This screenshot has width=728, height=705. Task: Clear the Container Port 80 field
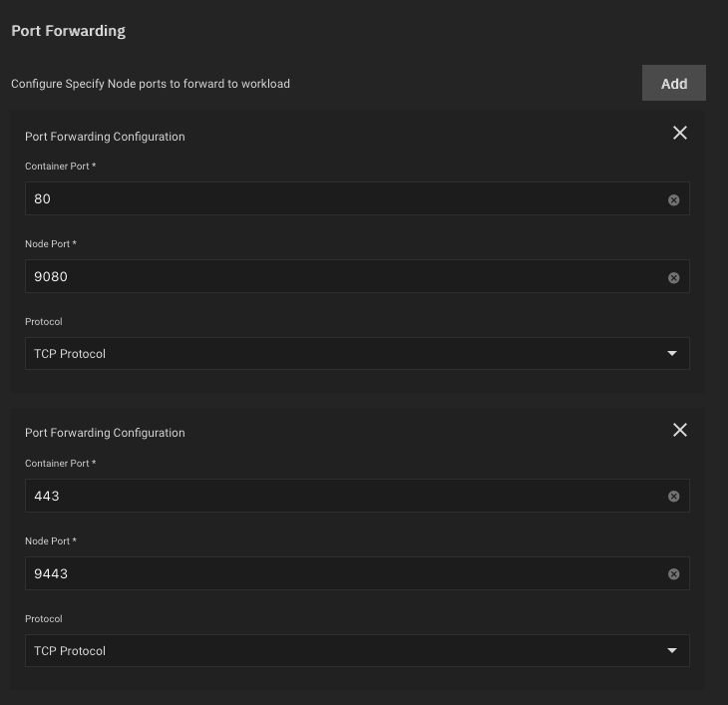pyautogui.click(x=674, y=200)
